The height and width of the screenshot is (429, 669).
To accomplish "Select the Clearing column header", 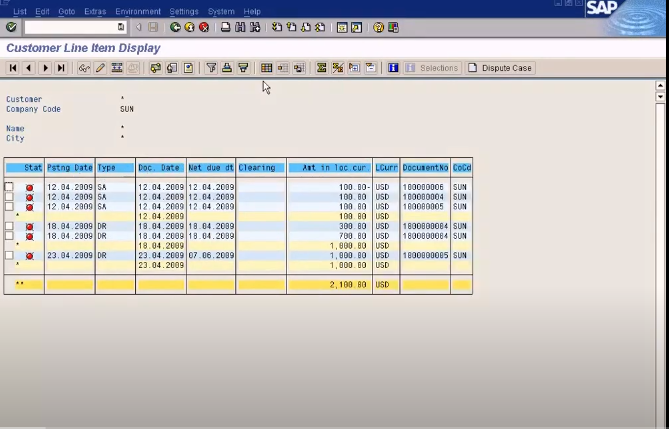I will click(x=261, y=168).
